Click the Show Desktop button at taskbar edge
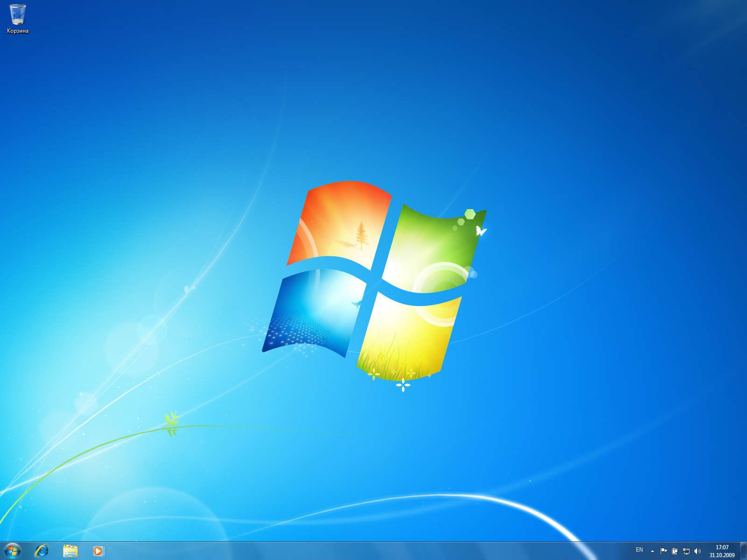Screen dimensions: 747x560 coord(745,551)
